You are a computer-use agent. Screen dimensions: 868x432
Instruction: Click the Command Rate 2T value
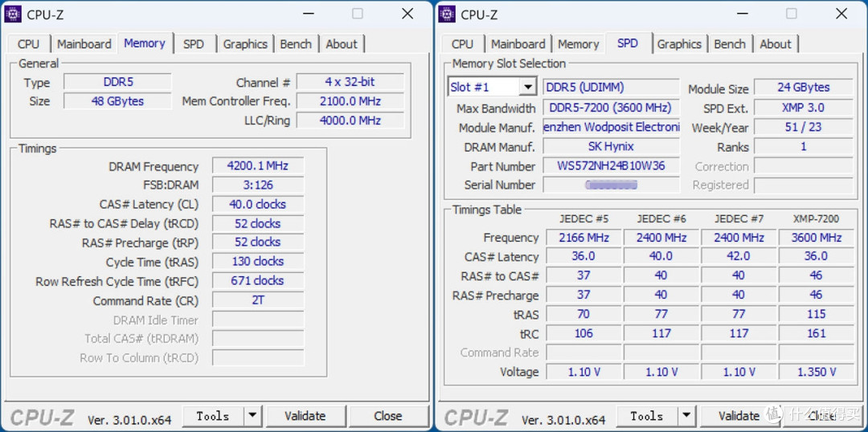click(258, 300)
